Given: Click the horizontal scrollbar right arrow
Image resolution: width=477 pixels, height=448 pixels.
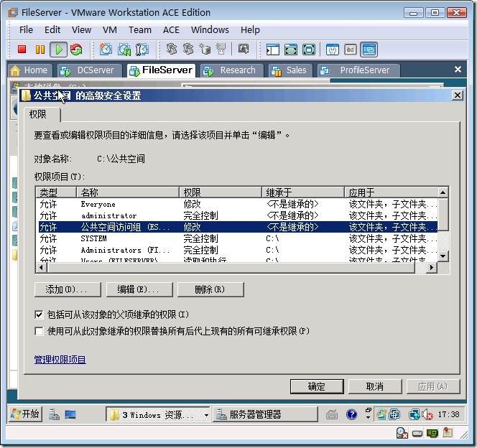Looking at the screenshot, I should (431, 268).
